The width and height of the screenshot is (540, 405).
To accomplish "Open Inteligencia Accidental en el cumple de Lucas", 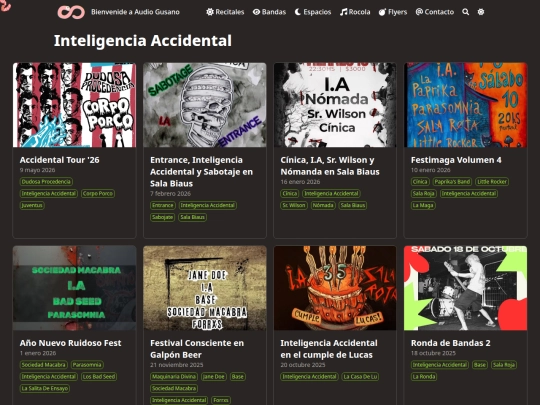I will tap(329, 349).
